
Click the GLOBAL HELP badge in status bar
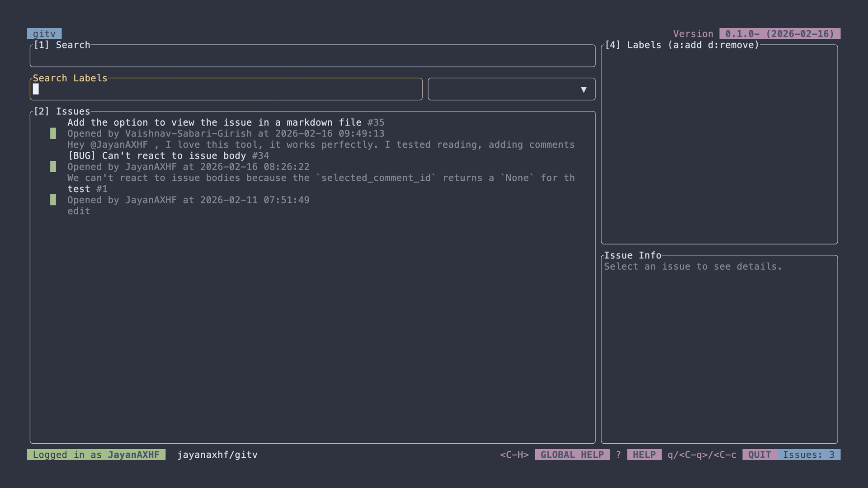tap(572, 455)
